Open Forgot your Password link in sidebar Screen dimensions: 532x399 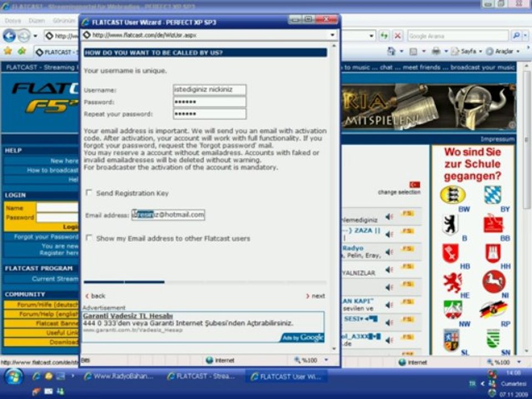point(46,237)
